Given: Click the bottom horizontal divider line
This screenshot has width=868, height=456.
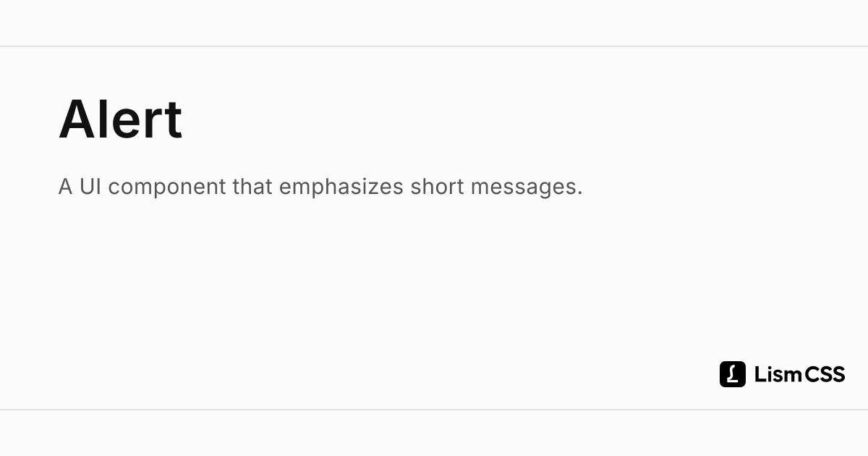Looking at the screenshot, I should [x=434, y=410].
